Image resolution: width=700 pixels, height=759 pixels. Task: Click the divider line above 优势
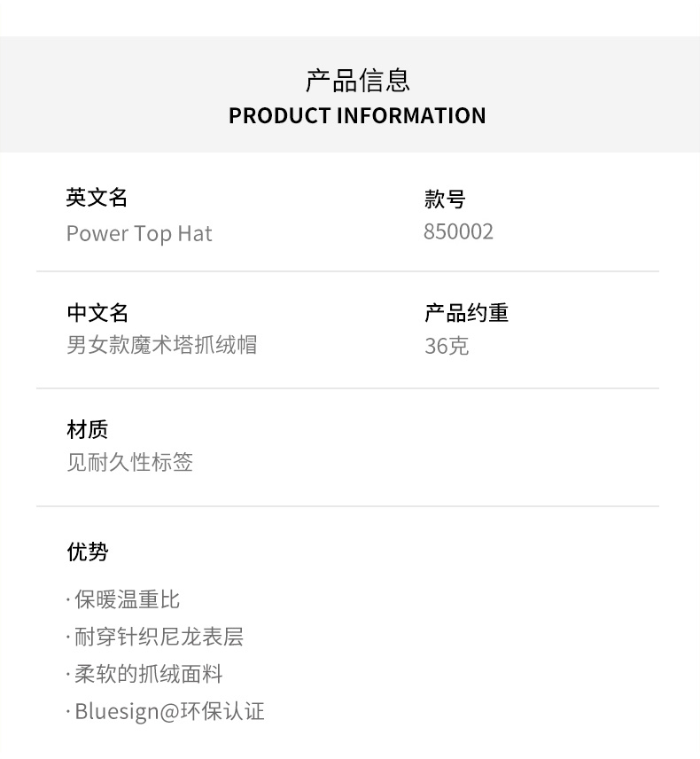click(x=347, y=506)
